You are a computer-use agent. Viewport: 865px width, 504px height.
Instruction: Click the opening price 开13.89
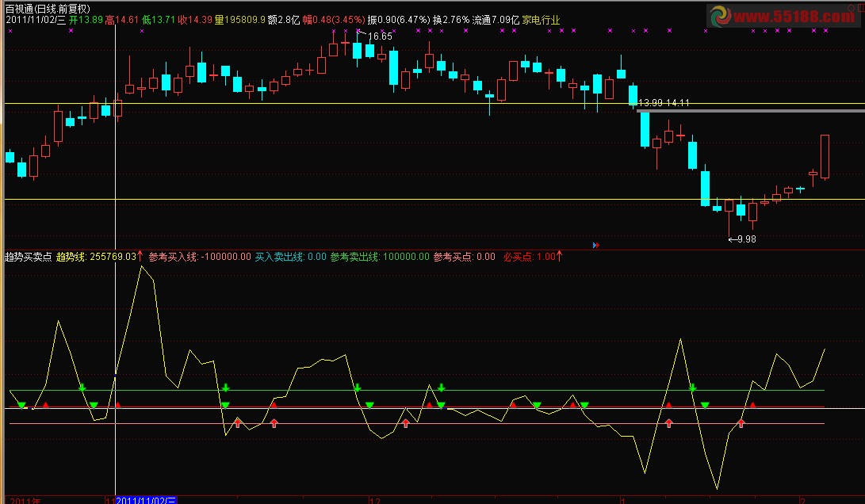[86, 20]
